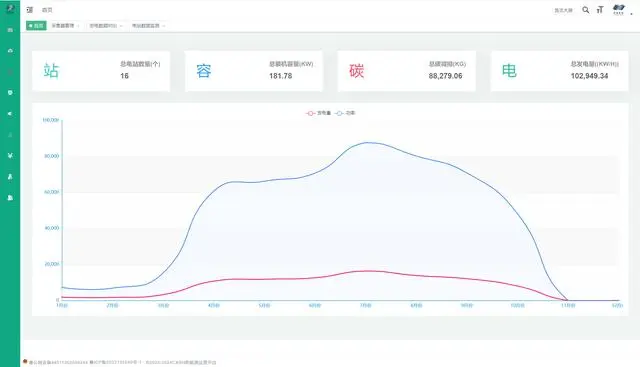Open the user avatar logo menu
This screenshot has height=367, width=640.
click(619, 9)
